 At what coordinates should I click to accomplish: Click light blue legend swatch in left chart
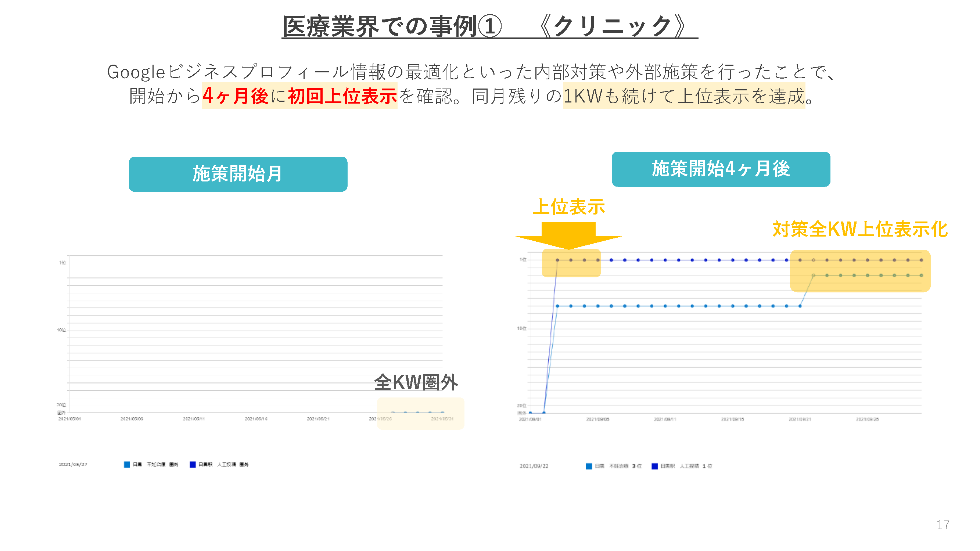pos(127,464)
